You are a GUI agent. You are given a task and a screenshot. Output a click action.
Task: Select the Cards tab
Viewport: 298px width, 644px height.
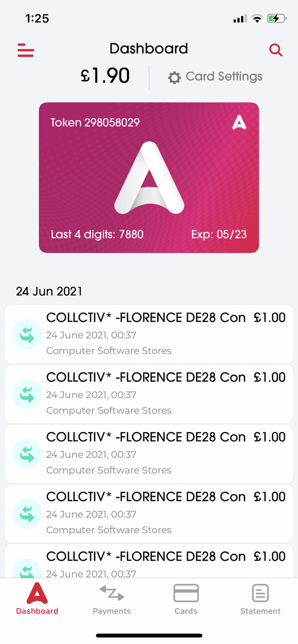(186, 600)
